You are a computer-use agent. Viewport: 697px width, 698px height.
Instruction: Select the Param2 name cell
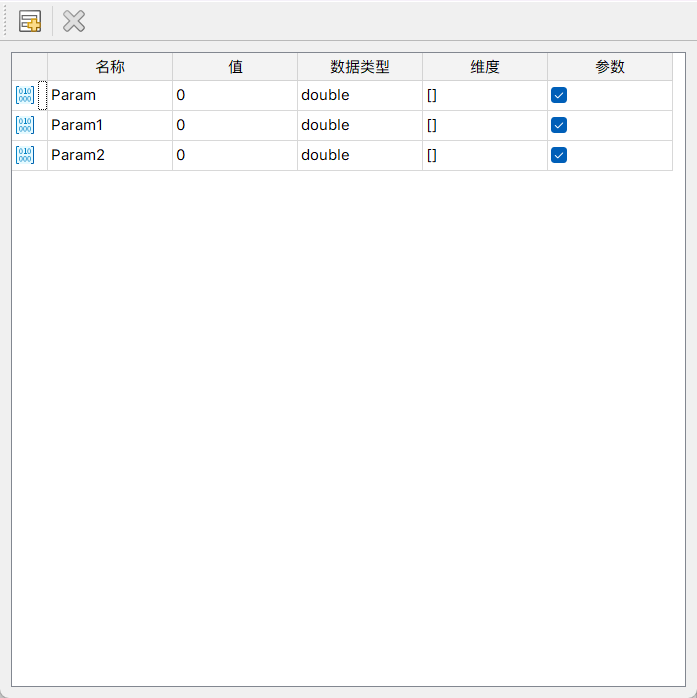point(109,155)
